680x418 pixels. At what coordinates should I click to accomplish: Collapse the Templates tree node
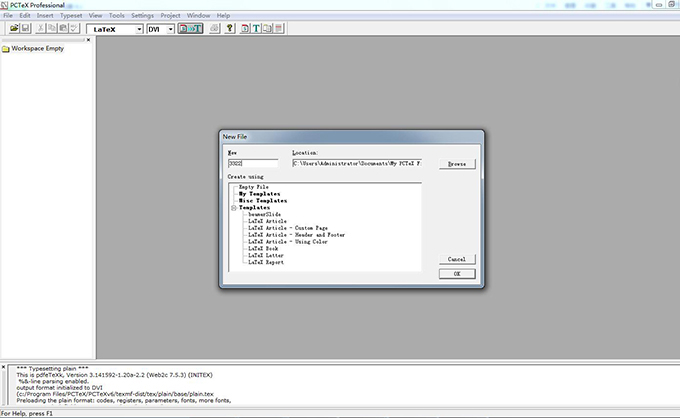[233, 207]
